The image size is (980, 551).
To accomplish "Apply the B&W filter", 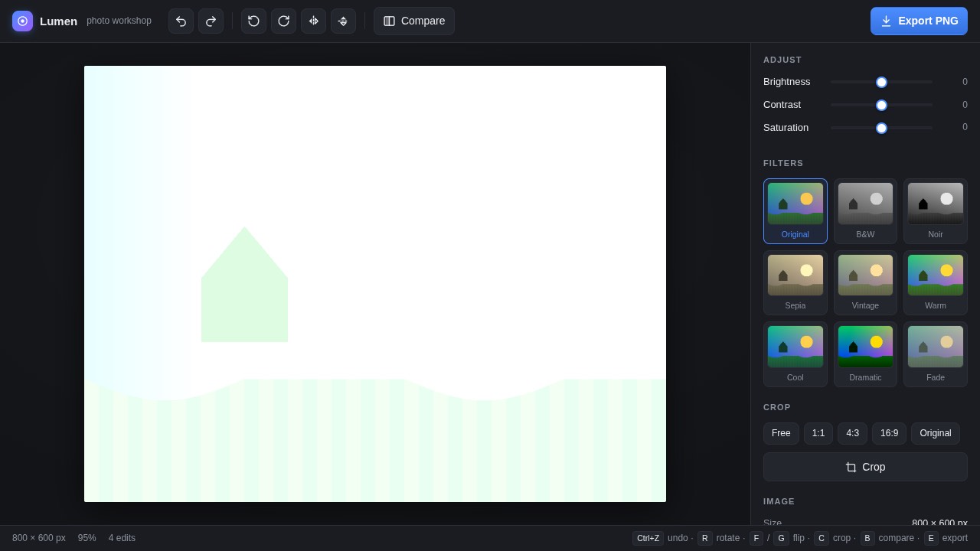I will pos(865,211).
